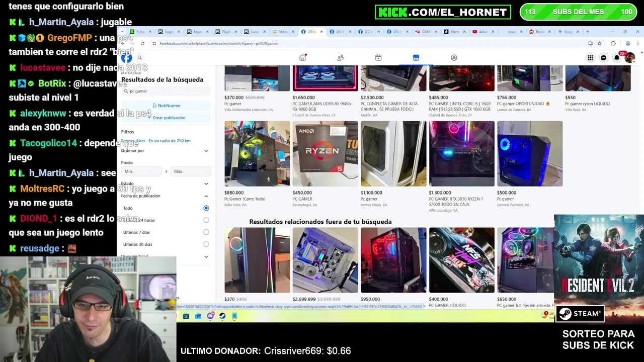Open Facebook Home icon in top navigation
This screenshot has width=644, height=362.
(302, 58)
